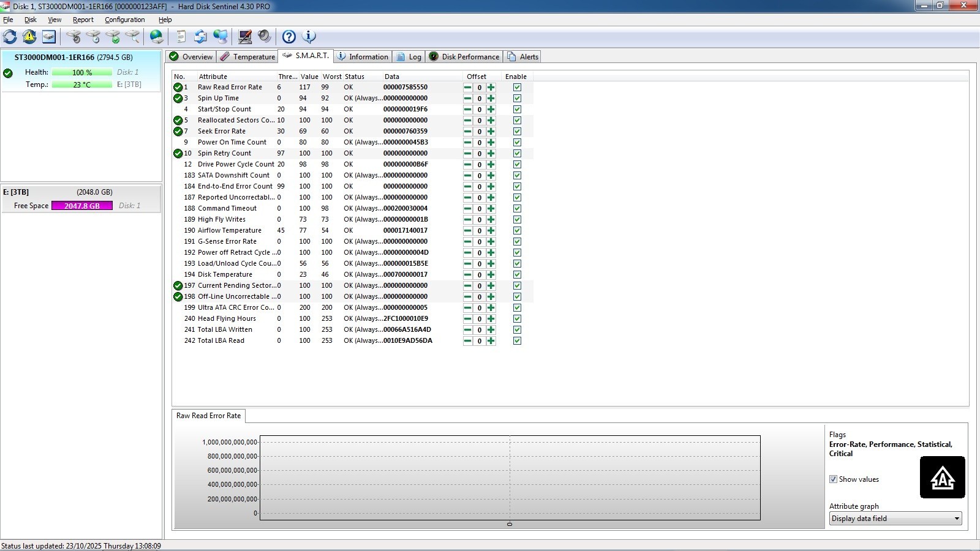Increase offset for Raw Read Error Rate
The height and width of the screenshot is (551, 980).
[x=491, y=88]
